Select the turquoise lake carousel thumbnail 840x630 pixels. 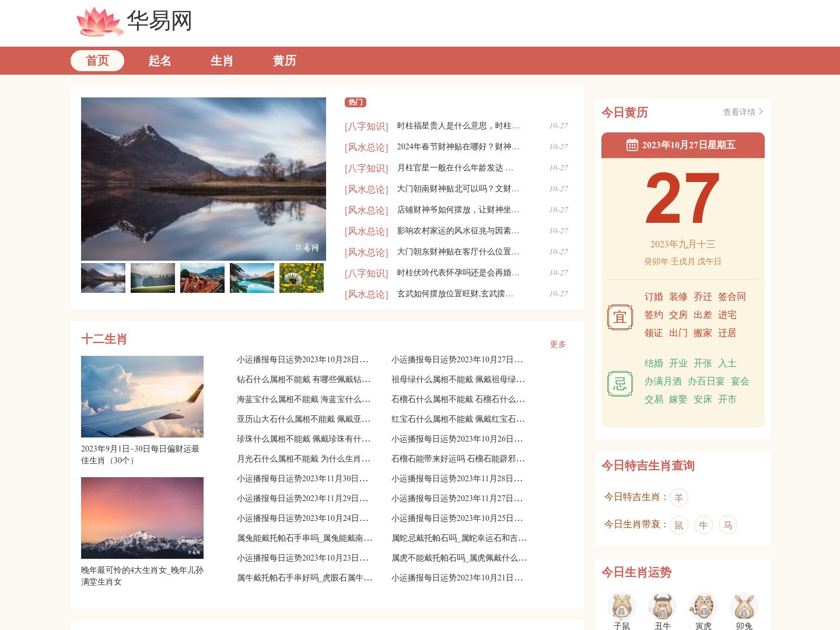pos(252,278)
